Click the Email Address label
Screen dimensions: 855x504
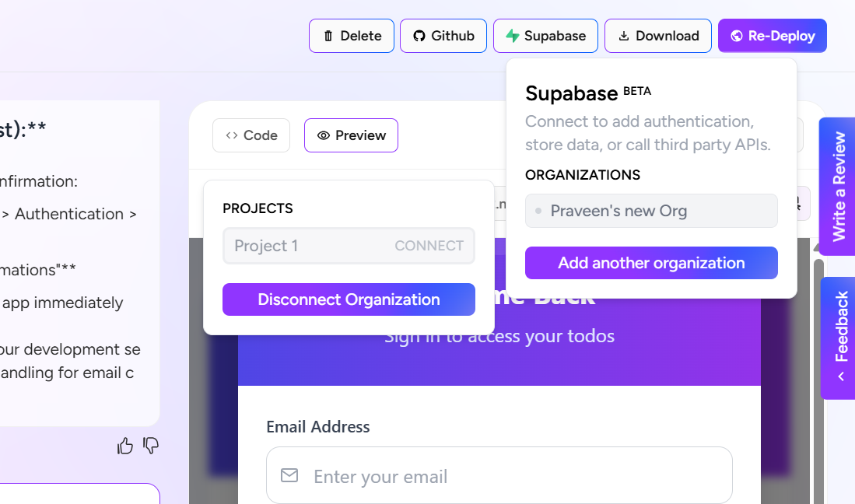pos(318,427)
